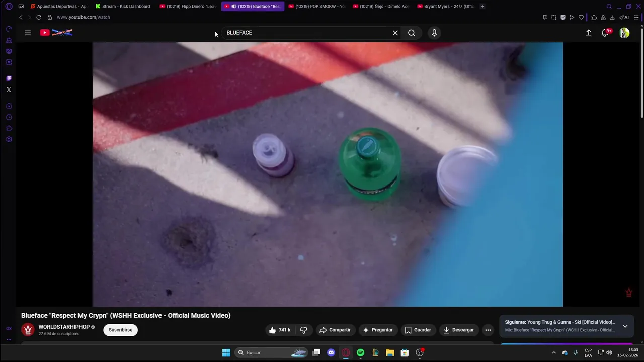Image resolution: width=644 pixels, height=362 pixels.
Task: Open workspaces icon beside Opera logo
Action: 21,6
